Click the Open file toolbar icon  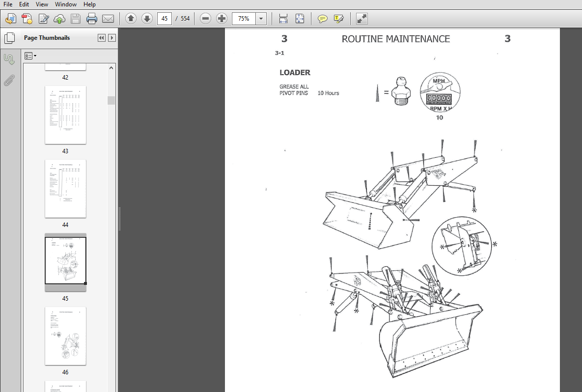[x=11, y=19]
